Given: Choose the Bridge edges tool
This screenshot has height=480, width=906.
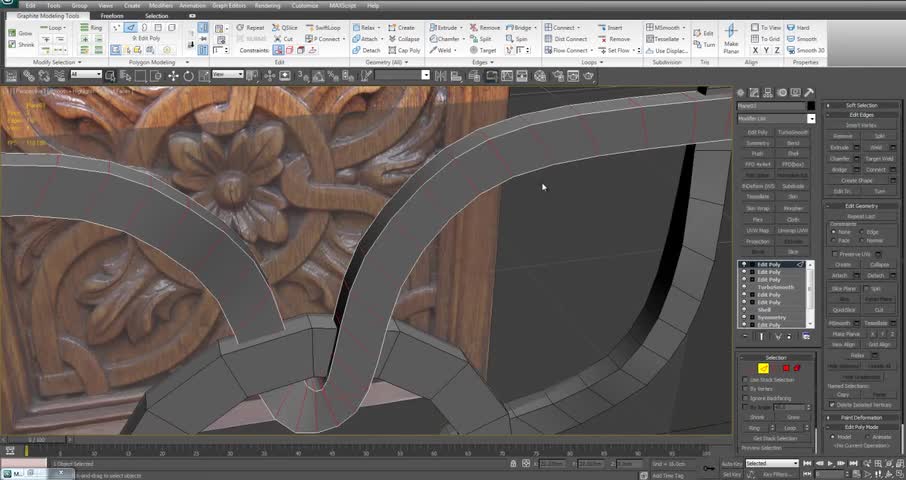Looking at the screenshot, I should [x=518, y=28].
